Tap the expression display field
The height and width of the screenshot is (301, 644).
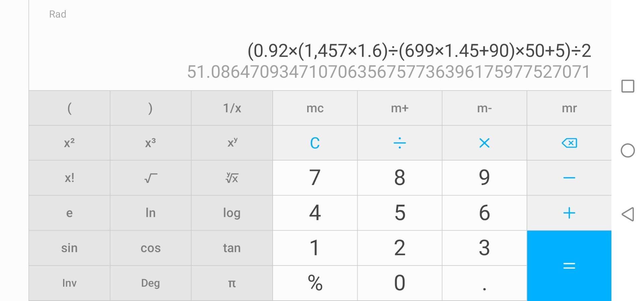click(419, 51)
